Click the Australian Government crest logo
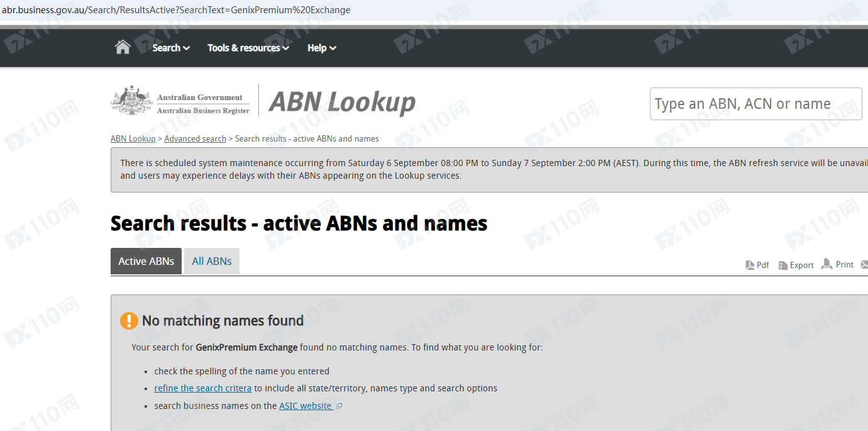Screen dimensions: 868x431 (x=132, y=101)
